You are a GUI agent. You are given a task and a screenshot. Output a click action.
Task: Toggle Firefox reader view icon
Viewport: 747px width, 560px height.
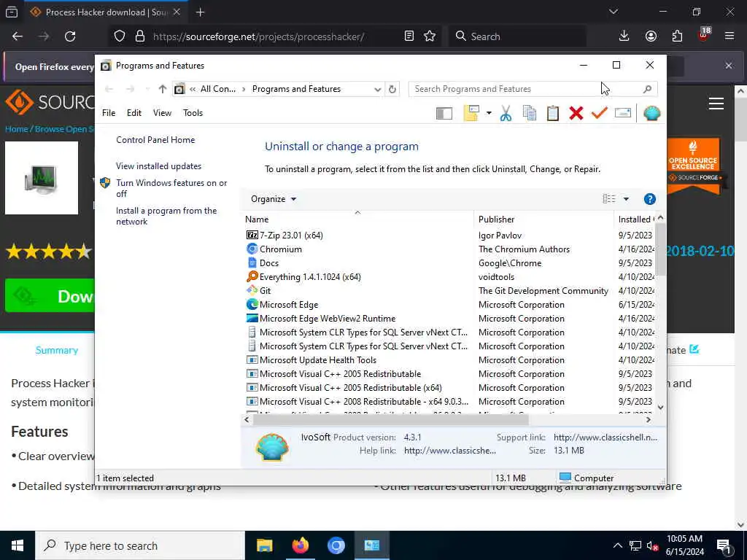click(x=409, y=36)
